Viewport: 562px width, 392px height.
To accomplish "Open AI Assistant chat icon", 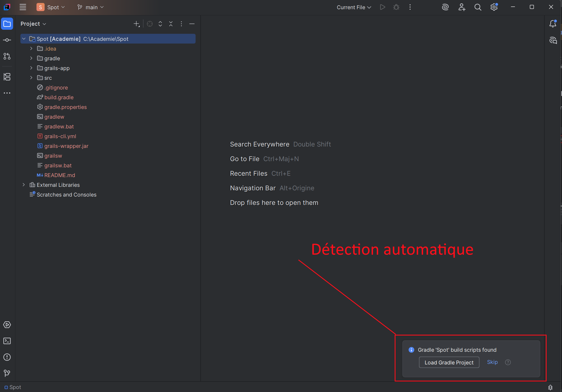I will [x=553, y=41].
